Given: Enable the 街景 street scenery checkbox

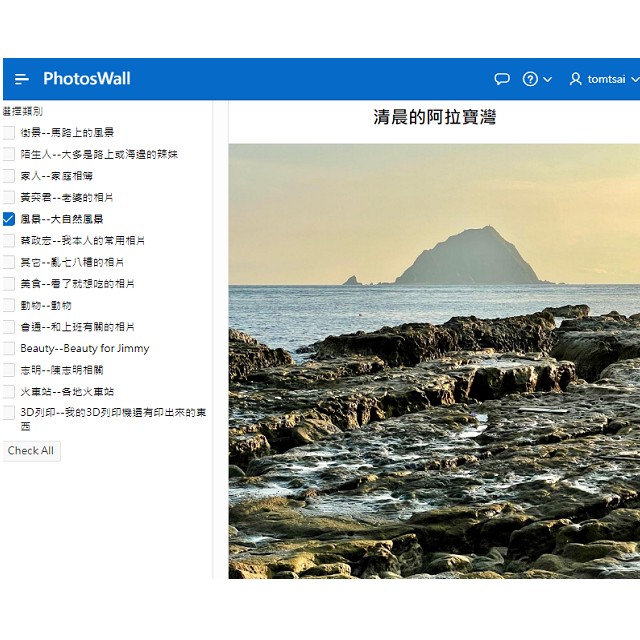Looking at the screenshot, I should (9, 133).
